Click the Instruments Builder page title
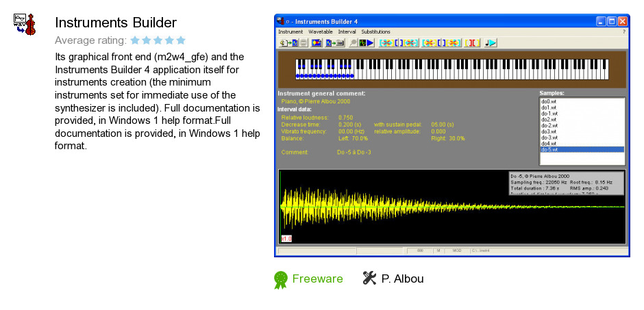Viewport: 644px width, 310px height. click(116, 23)
